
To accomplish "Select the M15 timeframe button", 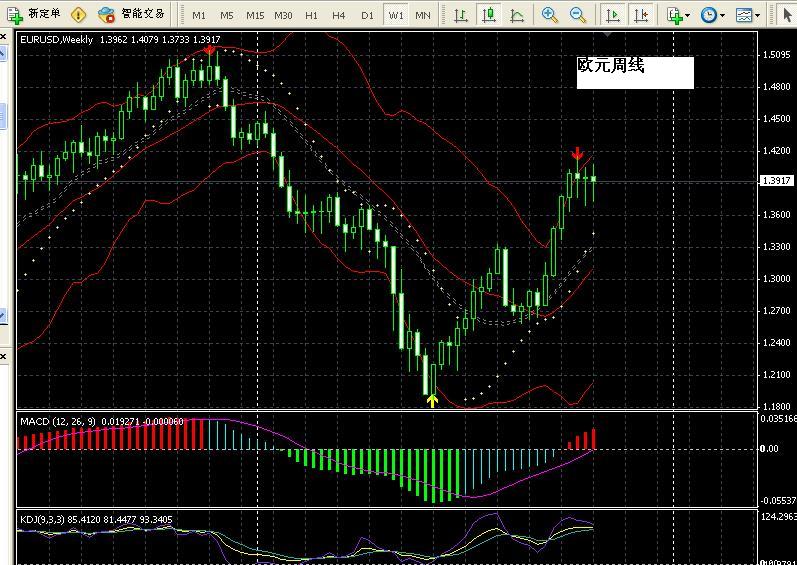I will pos(255,15).
